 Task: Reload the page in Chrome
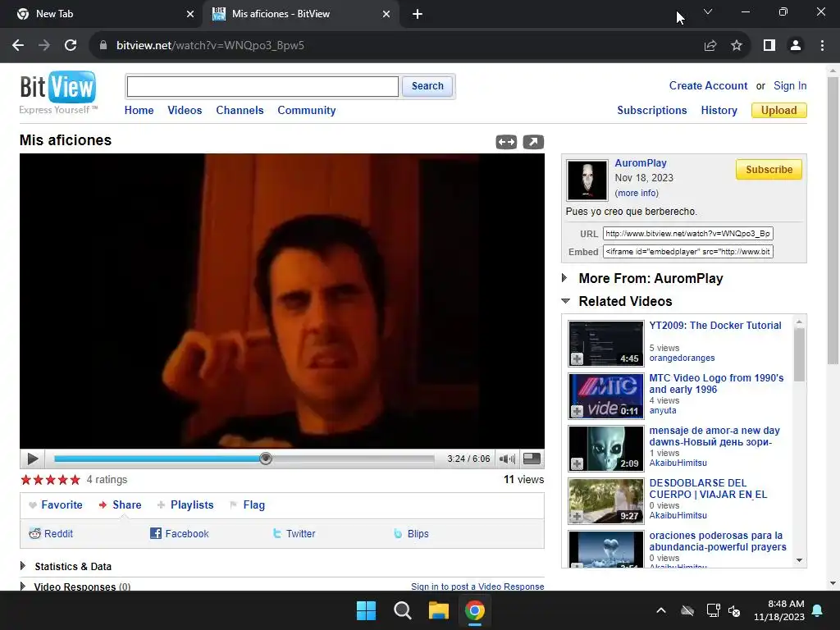[x=71, y=46]
